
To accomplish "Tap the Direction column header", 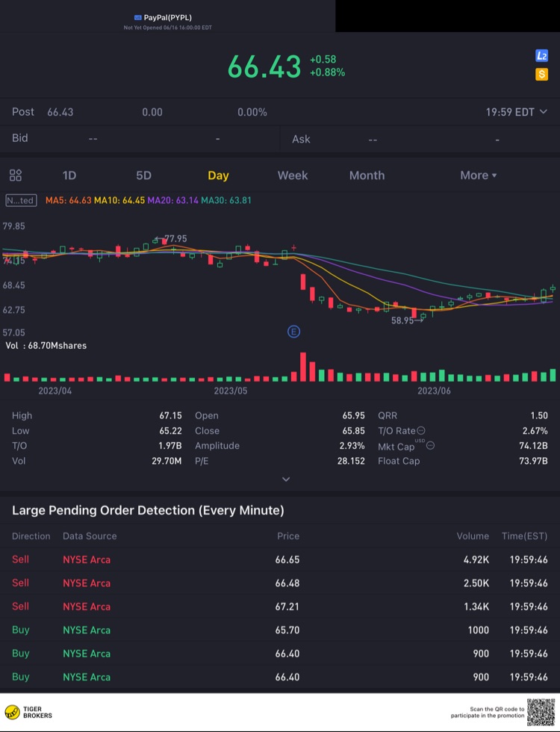I will click(31, 536).
